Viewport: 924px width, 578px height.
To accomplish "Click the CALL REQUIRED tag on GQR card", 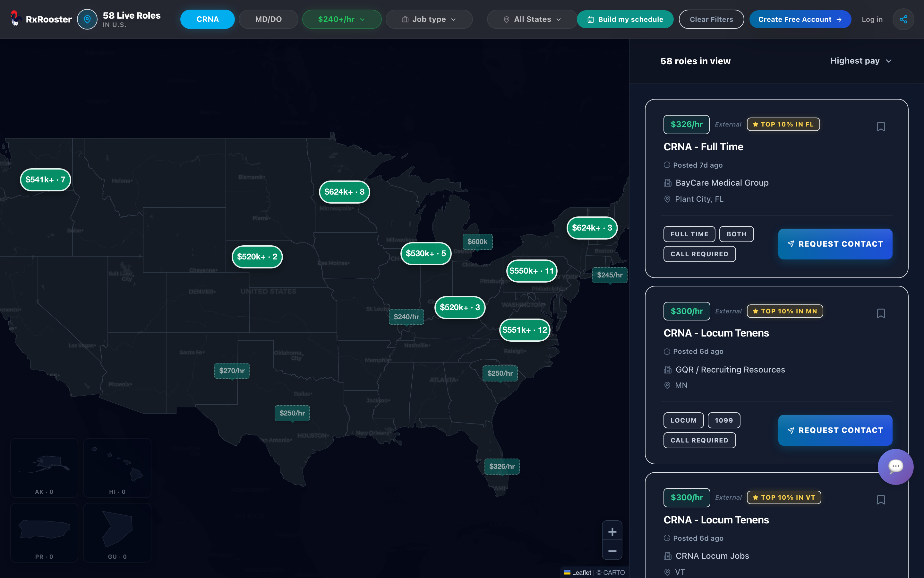I will click(x=699, y=440).
